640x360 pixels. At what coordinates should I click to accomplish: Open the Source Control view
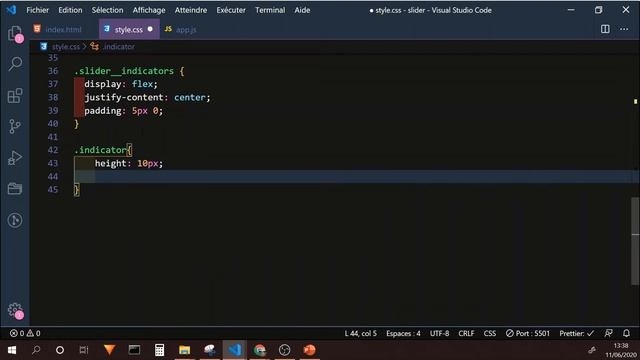tap(15, 126)
